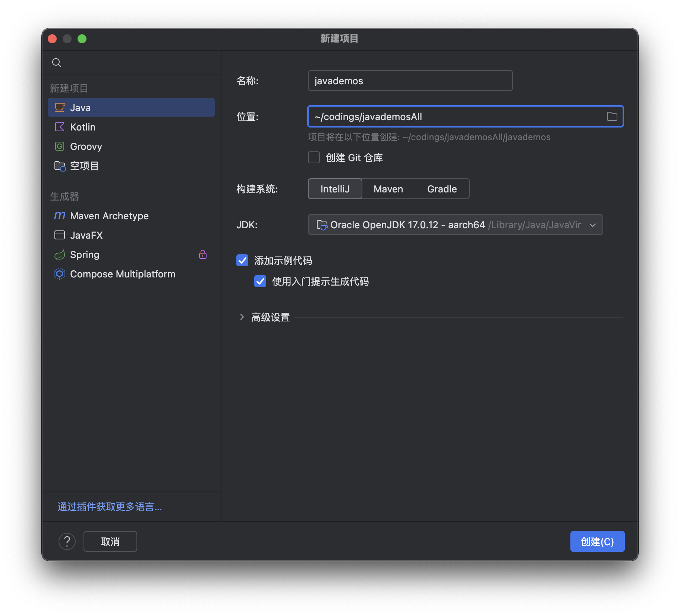Expand the 高级设置 section
This screenshot has width=680, height=616.
(242, 317)
